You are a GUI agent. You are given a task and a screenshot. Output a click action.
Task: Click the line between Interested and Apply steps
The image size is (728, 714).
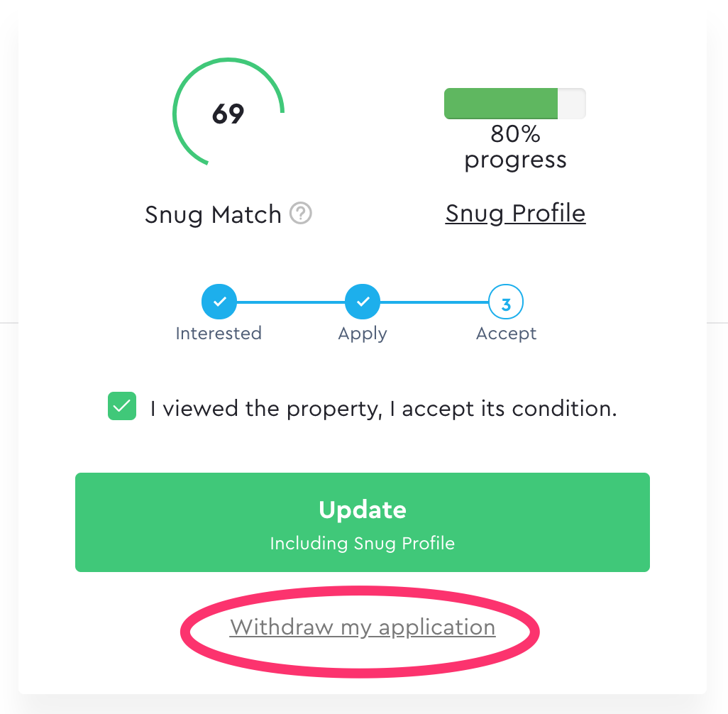291,302
